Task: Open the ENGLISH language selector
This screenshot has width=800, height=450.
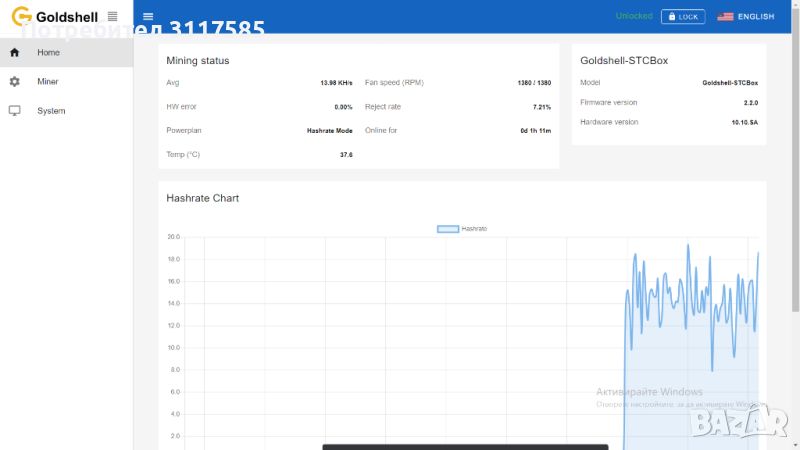Action: tap(756, 17)
